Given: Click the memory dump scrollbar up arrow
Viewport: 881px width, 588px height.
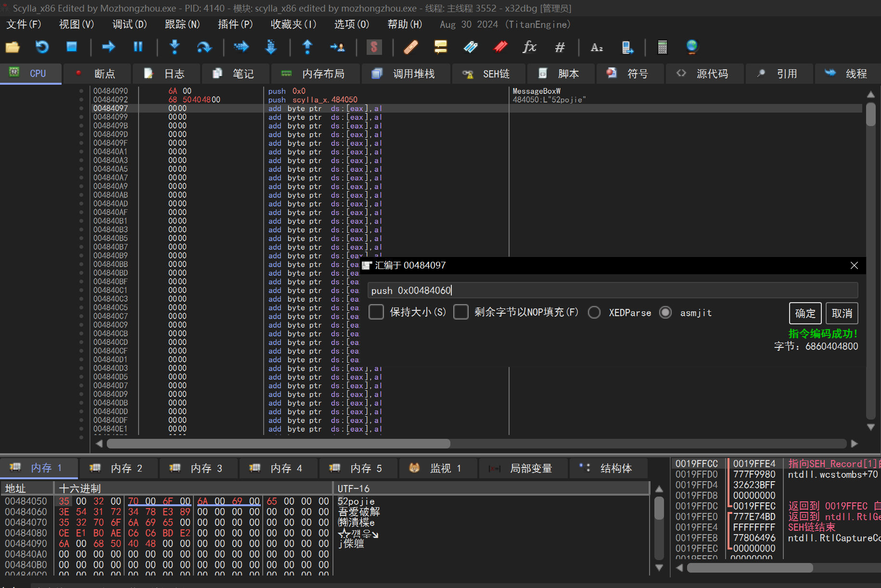Looking at the screenshot, I should click(659, 489).
